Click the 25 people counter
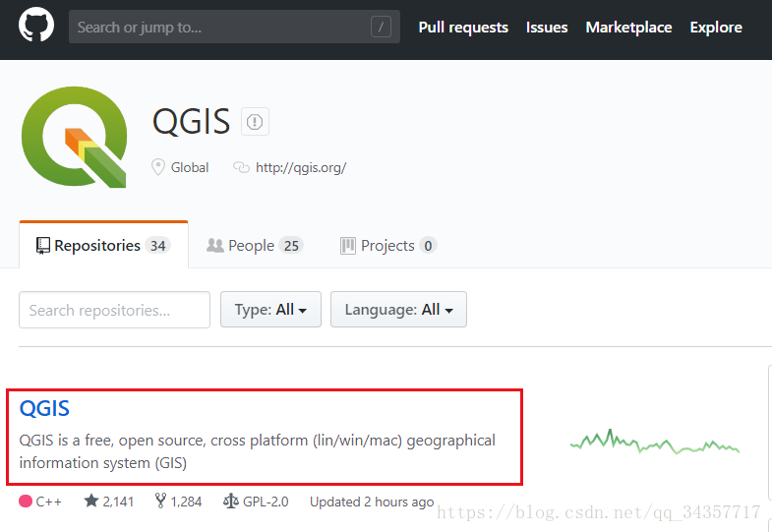 291,246
